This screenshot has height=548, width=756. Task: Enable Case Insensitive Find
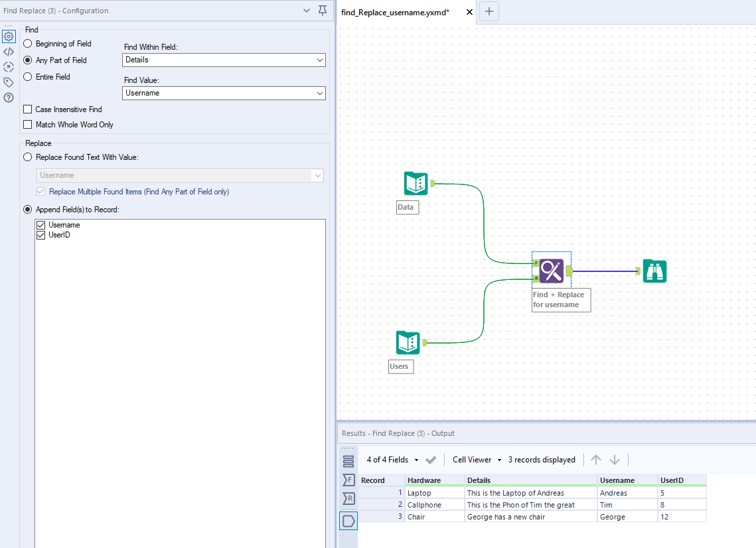pos(27,109)
